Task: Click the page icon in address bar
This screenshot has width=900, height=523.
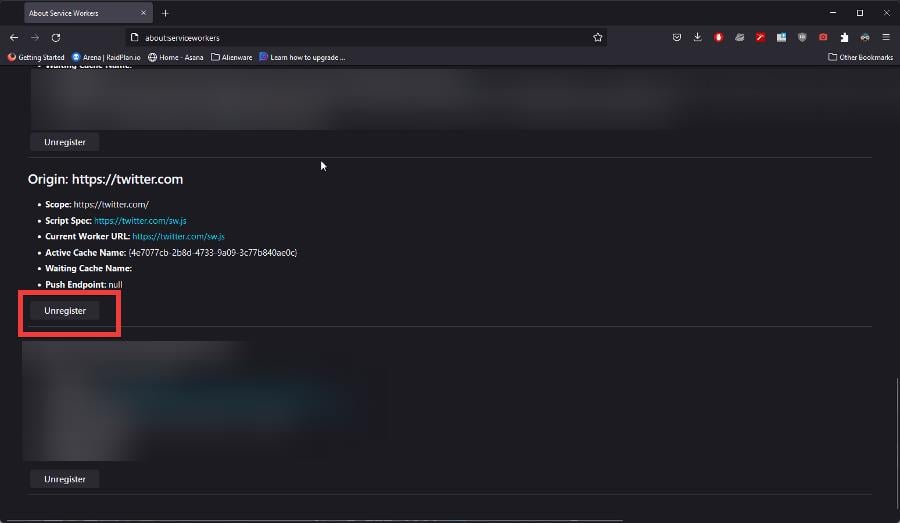Action: (134, 37)
